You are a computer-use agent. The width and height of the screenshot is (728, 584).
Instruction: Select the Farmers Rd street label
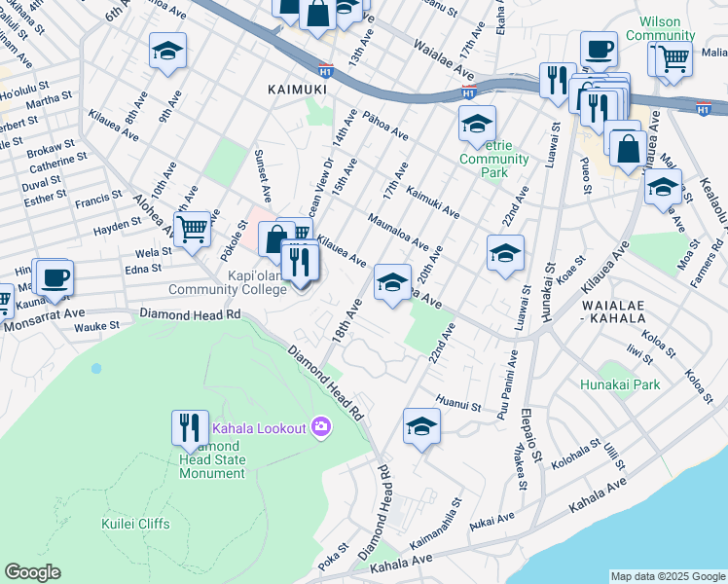(x=707, y=263)
